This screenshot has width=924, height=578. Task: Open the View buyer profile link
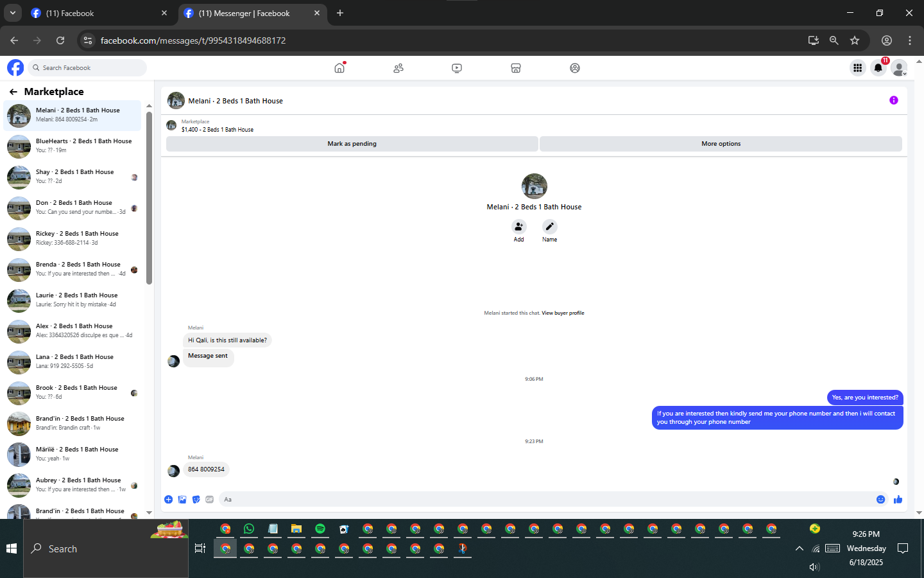[x=563, y=313]
